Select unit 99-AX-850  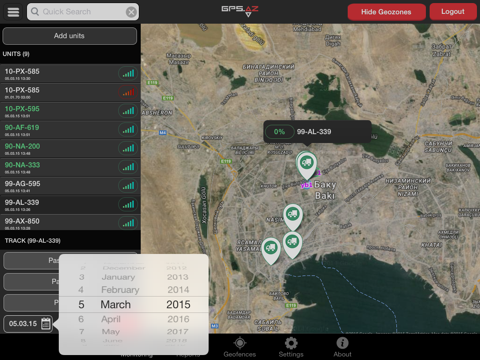click(x=70, y=222)
